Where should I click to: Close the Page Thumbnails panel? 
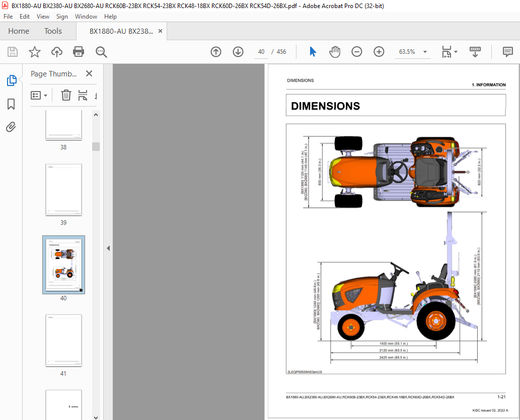point(89,73)
